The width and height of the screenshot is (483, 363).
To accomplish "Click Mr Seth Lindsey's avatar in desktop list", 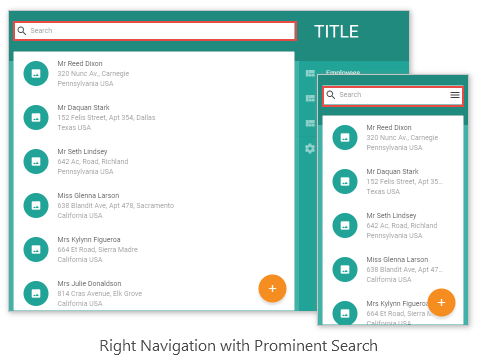I will (x=36, y=162).
